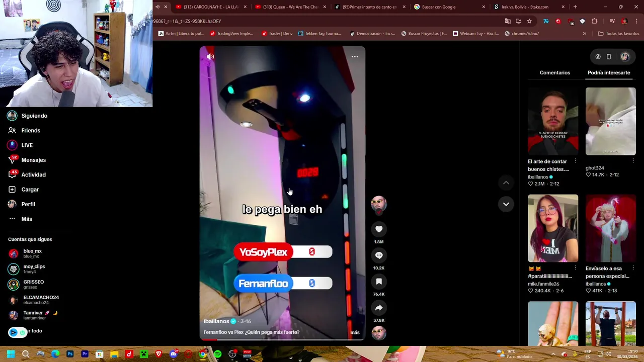Screen dimensions: 644x362
Task: Open Discord from the Windows taskbar
Action: 174,354
